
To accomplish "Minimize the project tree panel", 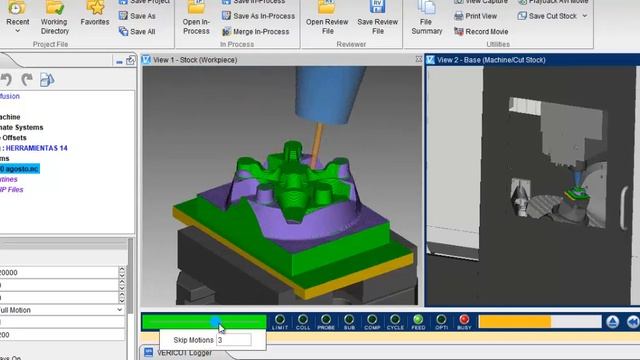I will point(119,62).
